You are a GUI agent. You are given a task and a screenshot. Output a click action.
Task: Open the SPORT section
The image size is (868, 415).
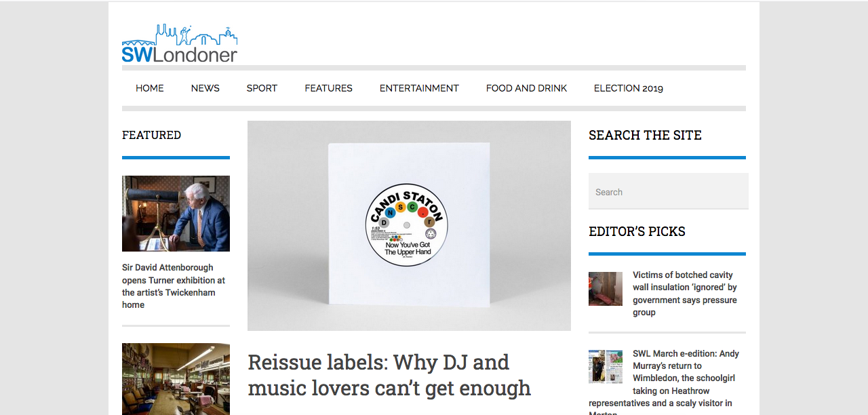tap(262, 88)
